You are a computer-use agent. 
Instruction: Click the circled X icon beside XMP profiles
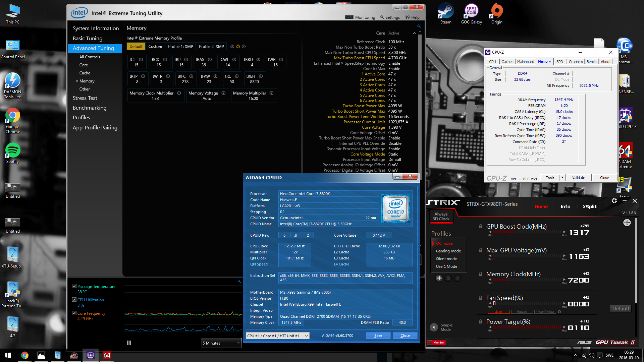pyautogui.click(x=244, y=47)
